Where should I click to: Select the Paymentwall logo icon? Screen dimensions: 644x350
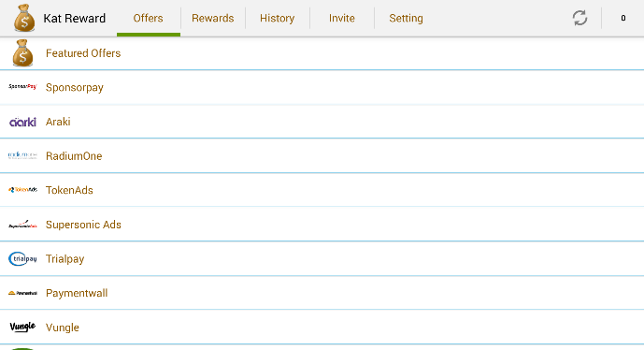tap(22, 293)
